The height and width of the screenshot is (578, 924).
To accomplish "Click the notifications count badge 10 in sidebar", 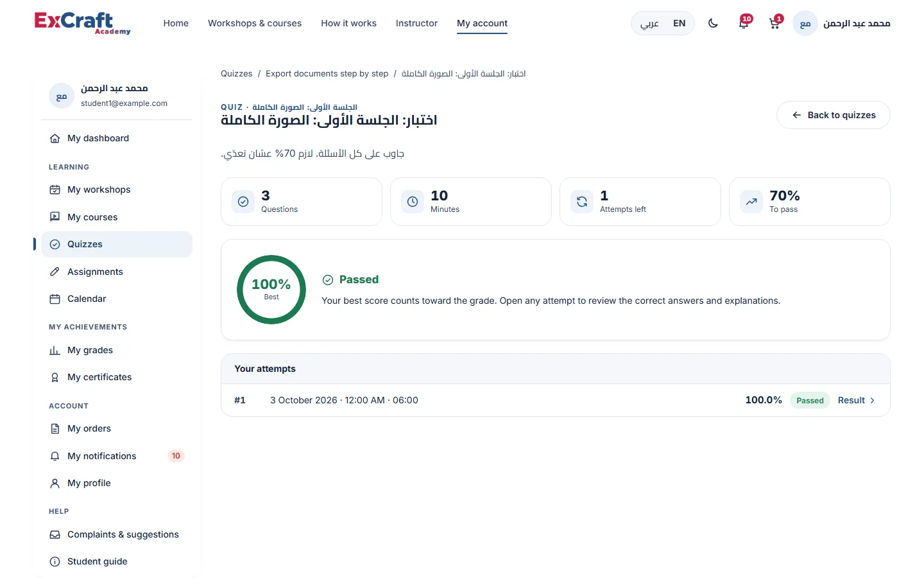I will pos(176,456).
